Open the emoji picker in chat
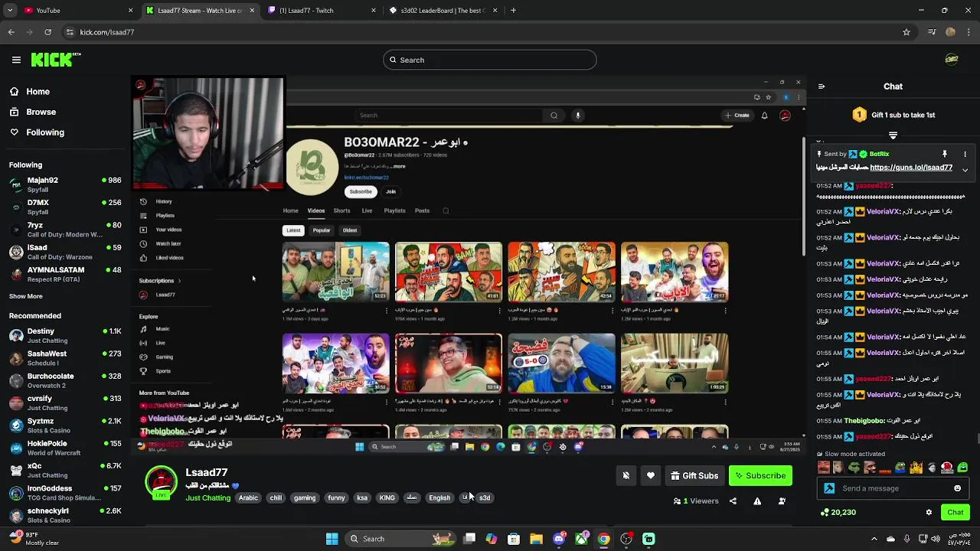 tap(957, 488)
